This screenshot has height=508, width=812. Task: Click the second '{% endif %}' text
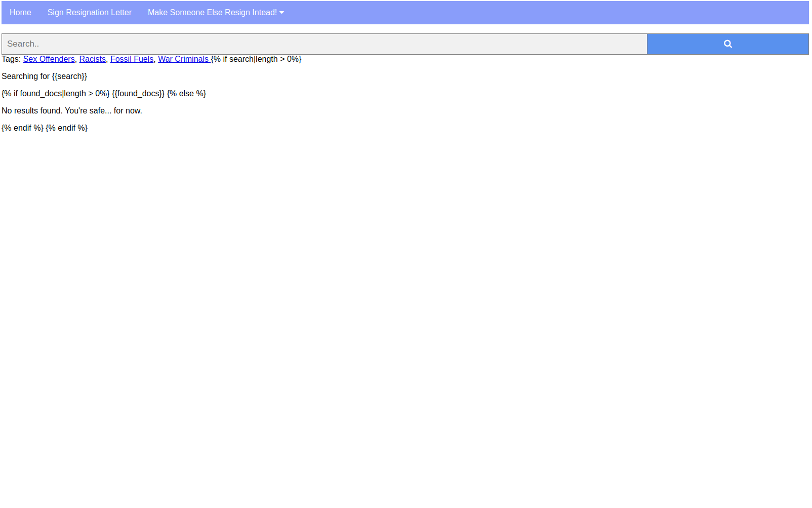[x=67, y=128]
